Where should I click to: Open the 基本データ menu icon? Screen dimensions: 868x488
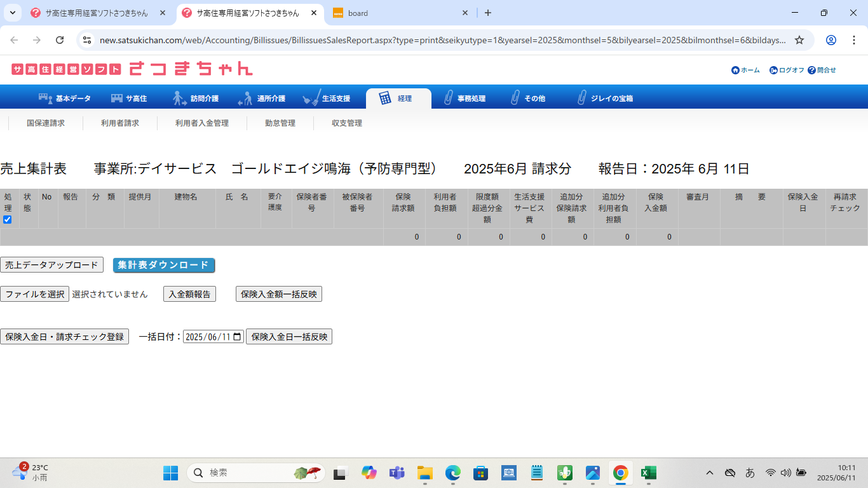click(x=46, y=98)
